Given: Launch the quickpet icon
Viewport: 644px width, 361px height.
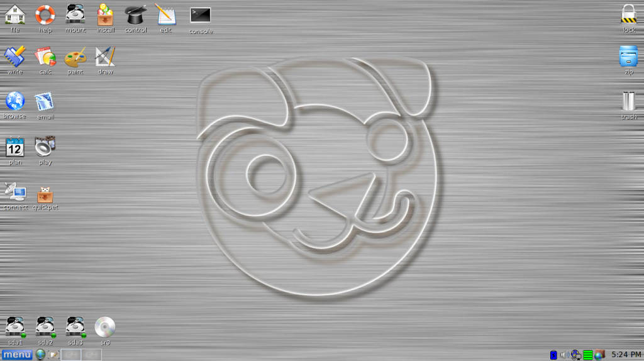Looking at the screenshot, I should click(x=45, y=195).
